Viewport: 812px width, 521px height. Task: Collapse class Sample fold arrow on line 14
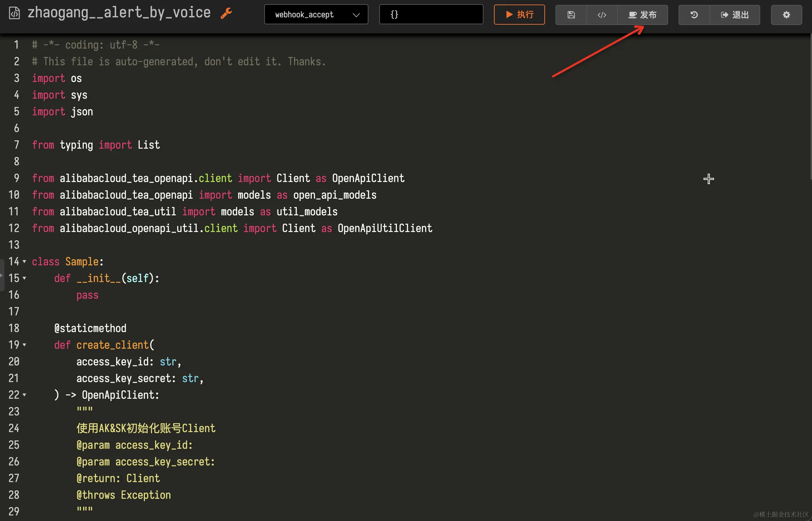[x=24, y=261]
